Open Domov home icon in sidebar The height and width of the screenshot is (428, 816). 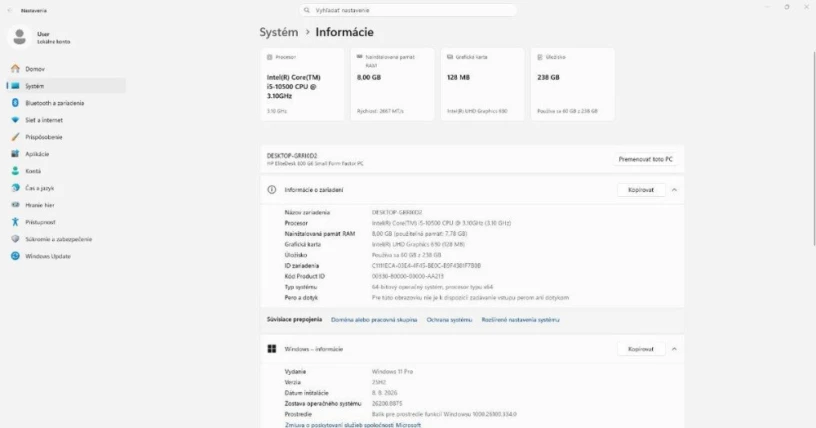point(15,69)
